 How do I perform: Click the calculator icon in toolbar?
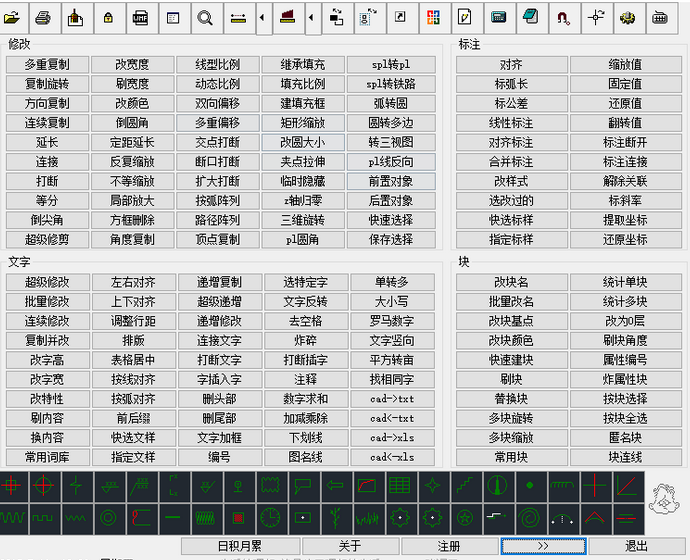coord(498,17)
